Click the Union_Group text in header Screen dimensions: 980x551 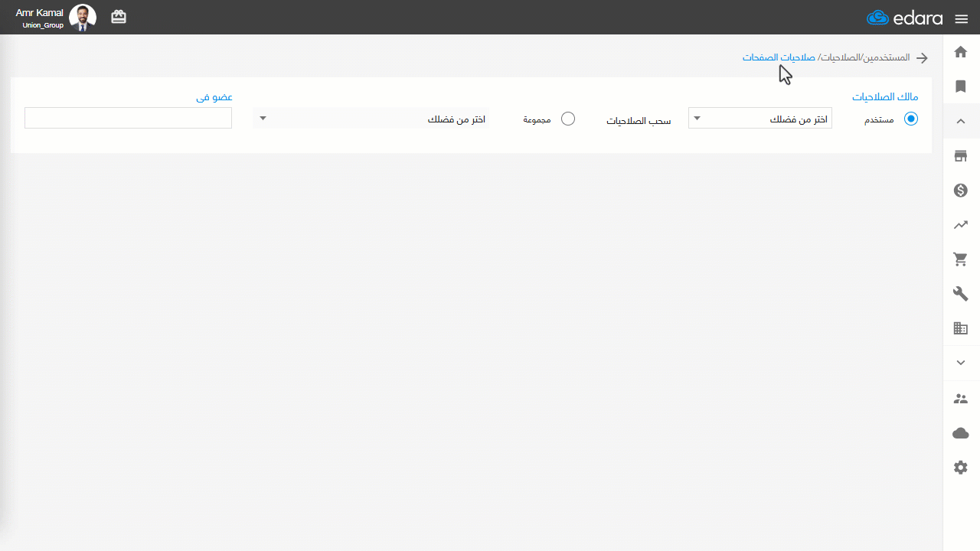[x=43, y=25]
